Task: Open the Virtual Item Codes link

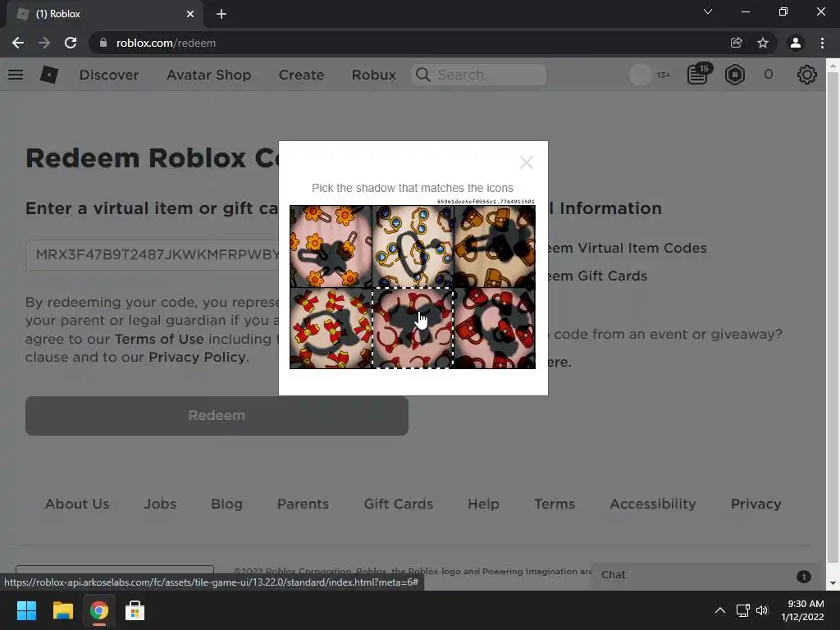Action: 627,248
